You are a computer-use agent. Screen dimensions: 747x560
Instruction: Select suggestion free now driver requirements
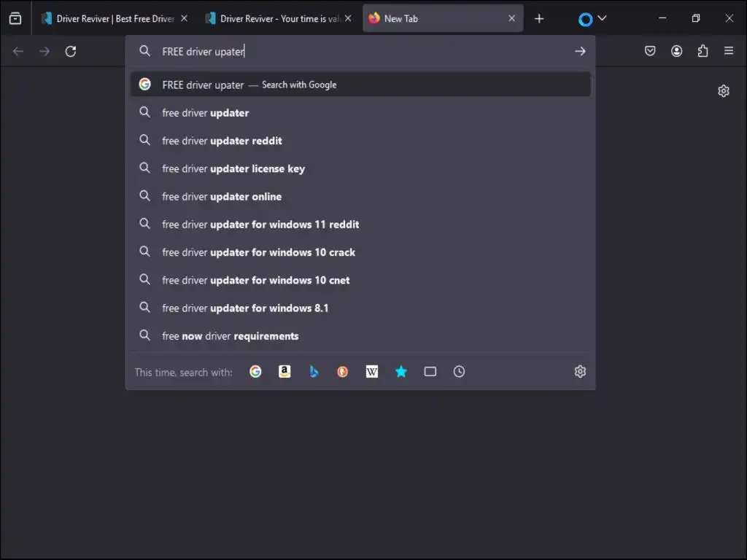360,336
